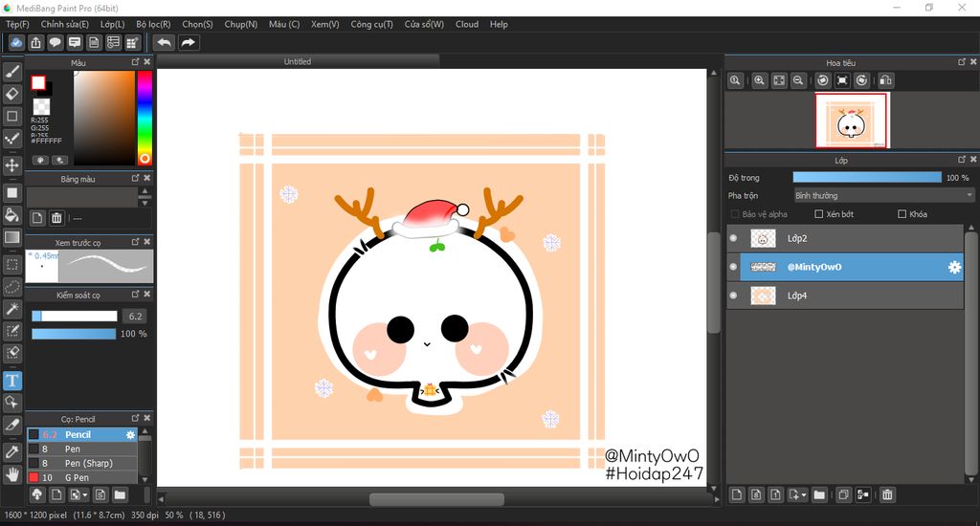This screenshot has width=980, height=526.
Task: Select the rectangular Selection tool
Action: (x=11, y=265)
